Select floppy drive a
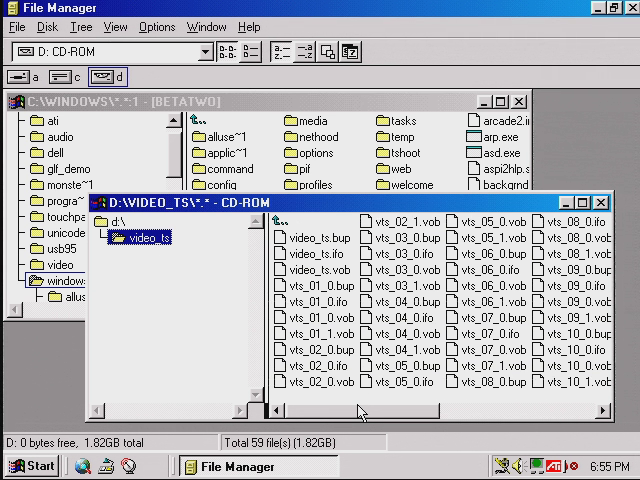Viewport: 640px width, 480px height. (x=23, y=77)
